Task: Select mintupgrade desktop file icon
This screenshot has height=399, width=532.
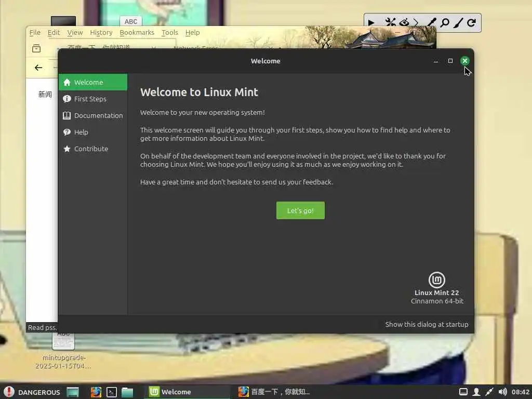Action: point(63,351)
